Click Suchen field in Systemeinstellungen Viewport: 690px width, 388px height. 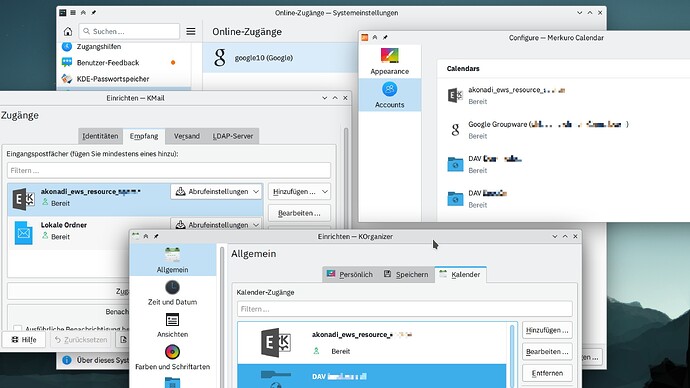coord(129,31)
